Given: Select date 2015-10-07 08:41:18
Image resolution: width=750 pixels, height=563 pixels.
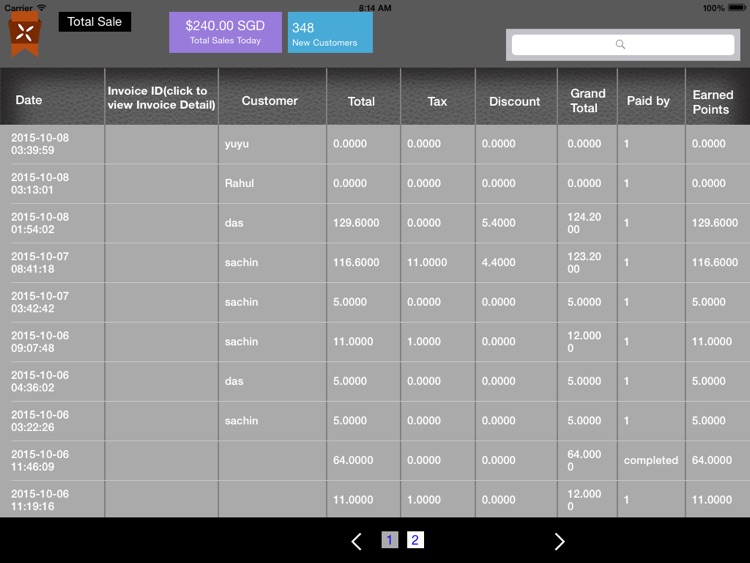Looking at the screenshot, I should point(40,263).
